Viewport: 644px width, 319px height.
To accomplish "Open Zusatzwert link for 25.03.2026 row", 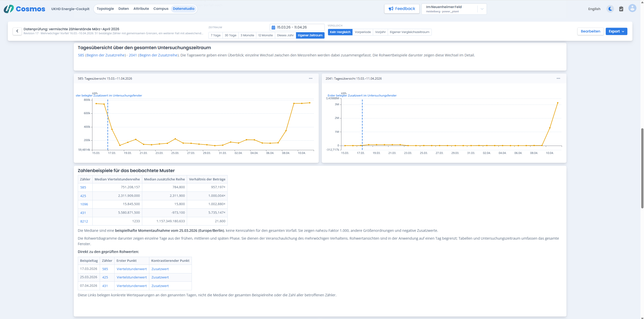I will point(160,277).
